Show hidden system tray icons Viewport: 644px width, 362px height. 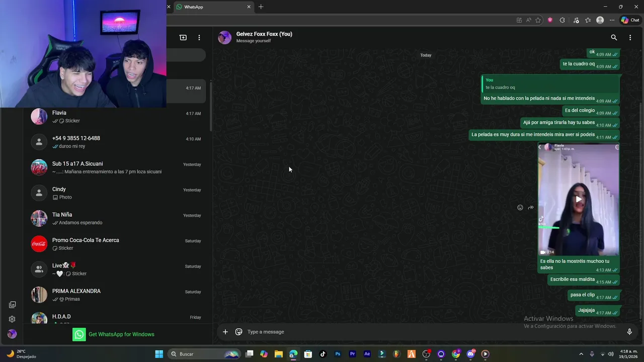click(581, 354)
